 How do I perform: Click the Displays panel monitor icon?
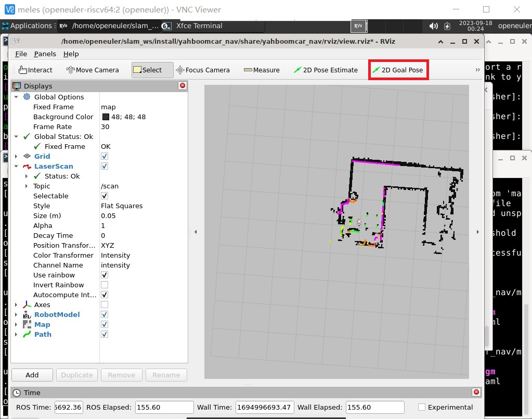click(x=17, y=86)
